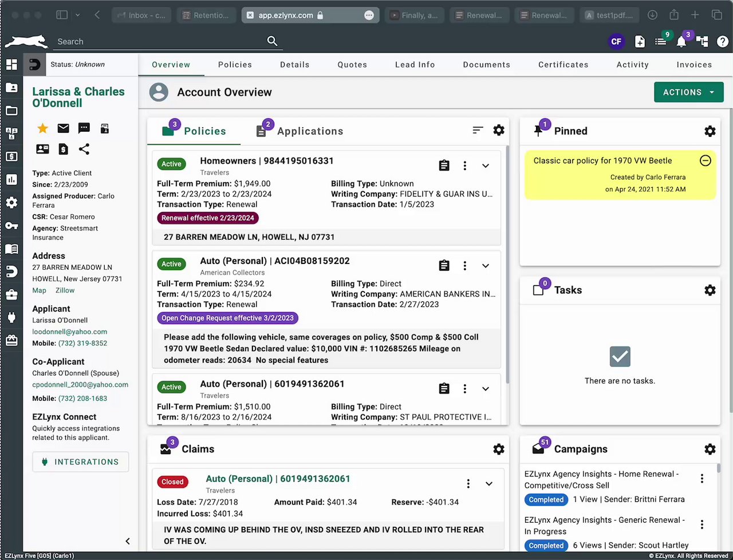Open settings gear for Pinned panel
733x560 pixels.
click(710, 131)
